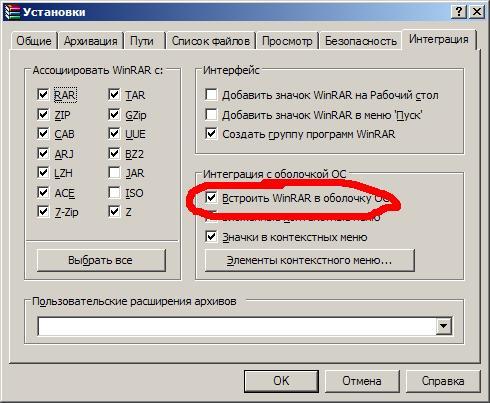The width and height of the screenshot is (490, 403).
Task: Open the Архивация tab
Action: (90, 41)
